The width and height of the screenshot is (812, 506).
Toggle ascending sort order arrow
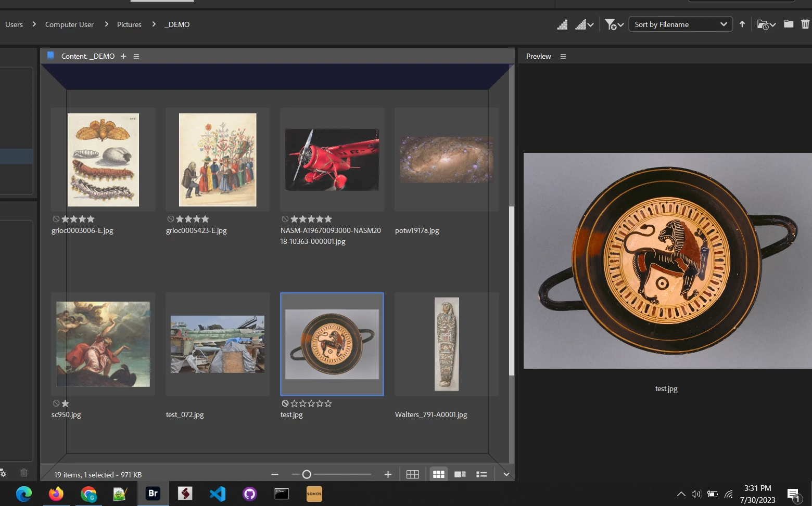point(742,24)
